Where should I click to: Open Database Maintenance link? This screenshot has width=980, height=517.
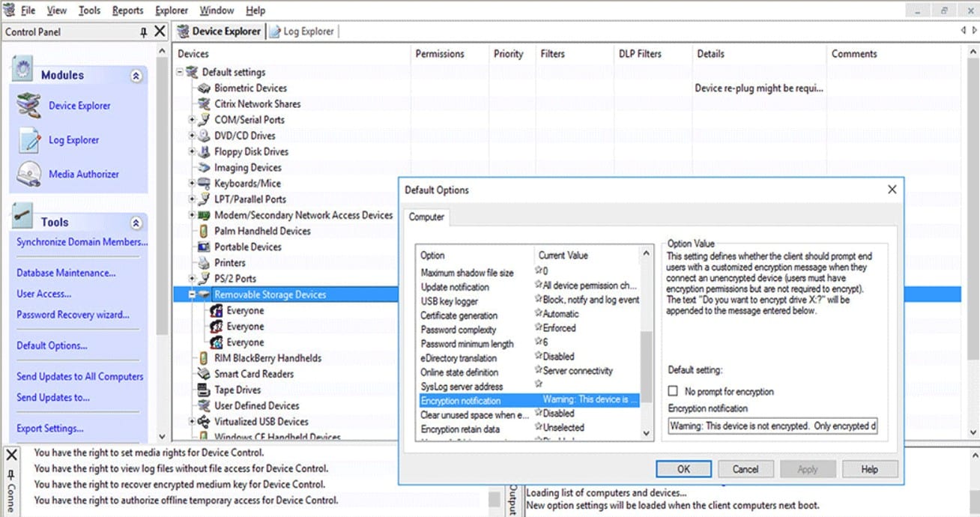pyautogui.click(x=66, y=273)
